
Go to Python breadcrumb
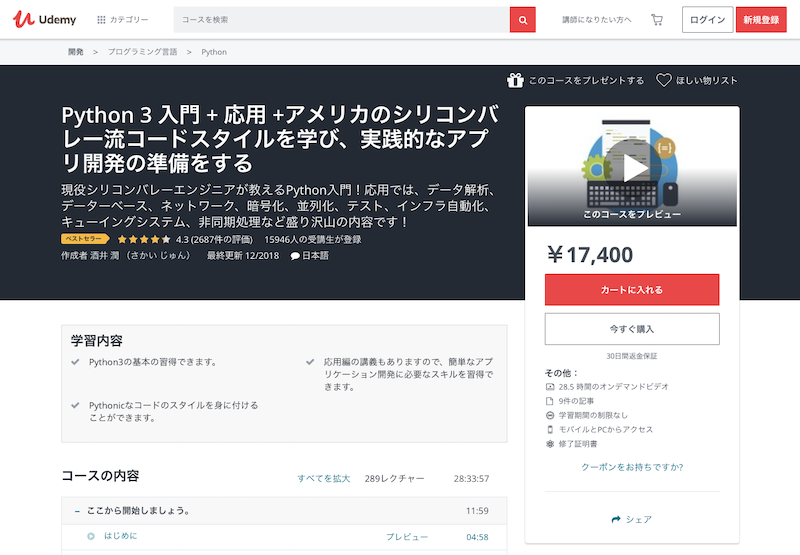[x=214, y=52]
